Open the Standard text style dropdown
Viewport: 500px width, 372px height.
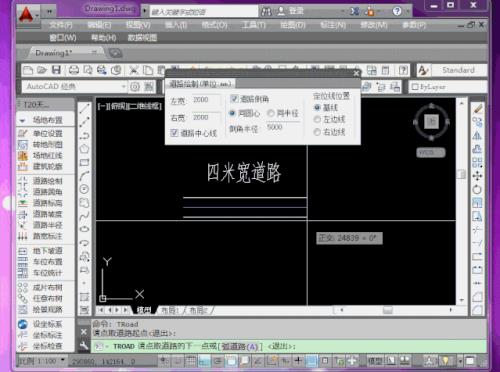coord(459,70)
